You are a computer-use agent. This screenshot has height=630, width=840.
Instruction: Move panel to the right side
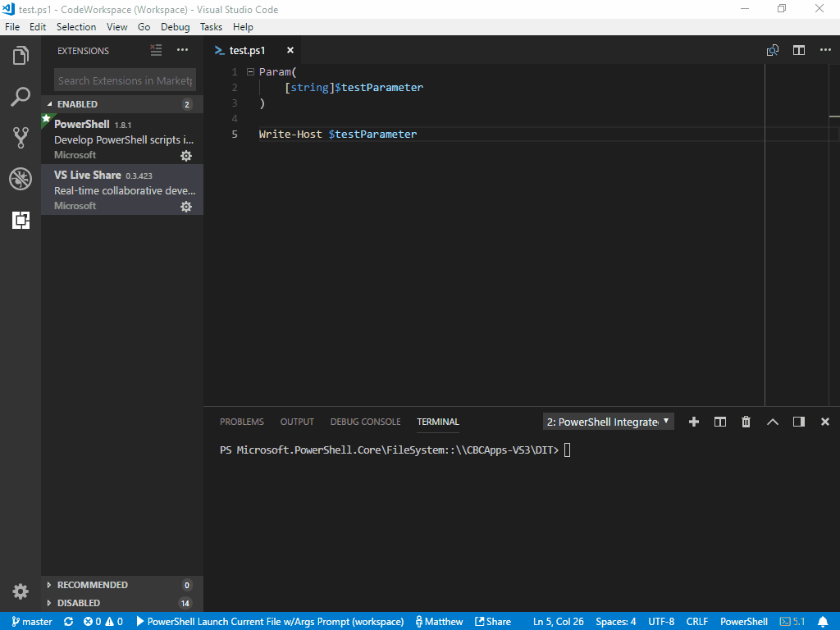pyautogui.click(x=799, y=422)
